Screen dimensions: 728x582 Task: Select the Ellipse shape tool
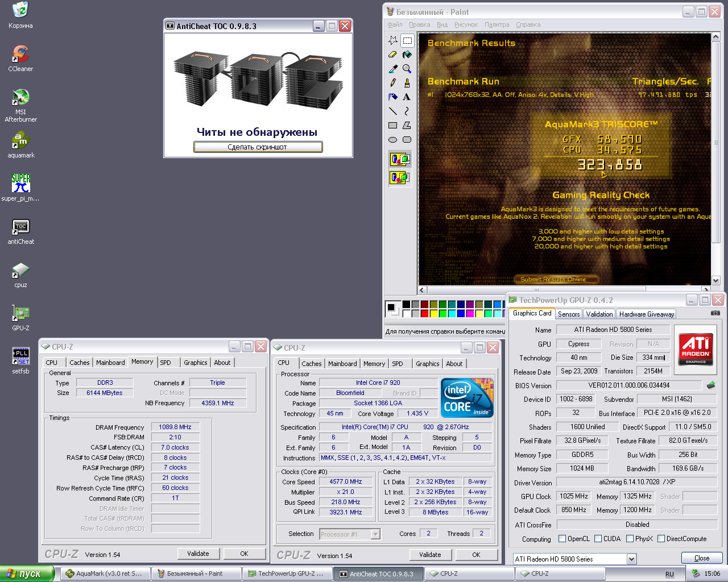coord(393,140)
